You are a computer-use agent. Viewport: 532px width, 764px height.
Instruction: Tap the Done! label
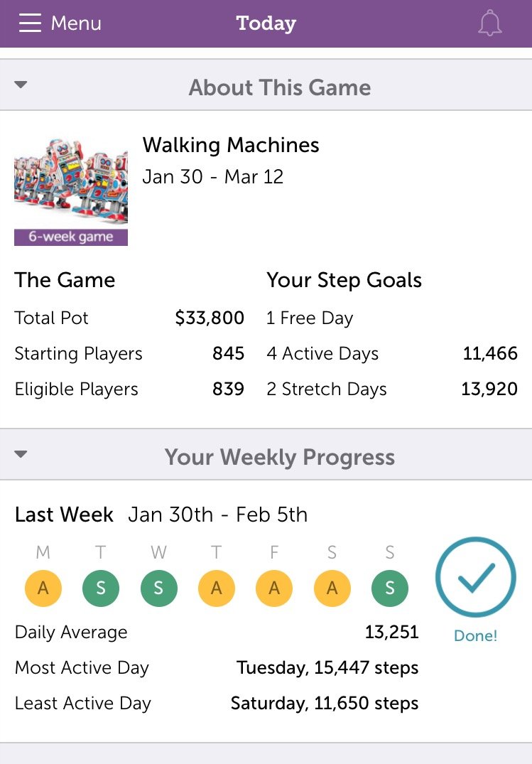pos(475,635)
